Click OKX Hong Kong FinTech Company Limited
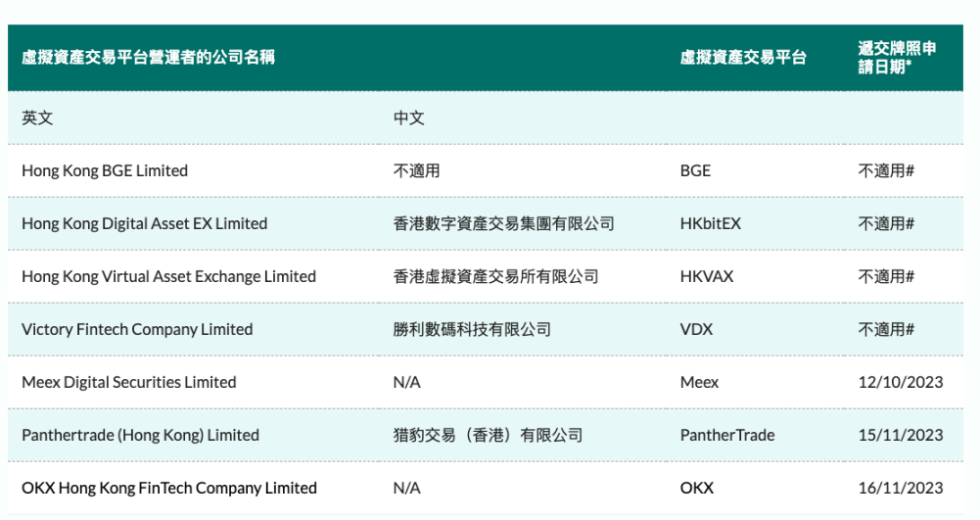This screenshot has height=520, width=980. [169, 488]
